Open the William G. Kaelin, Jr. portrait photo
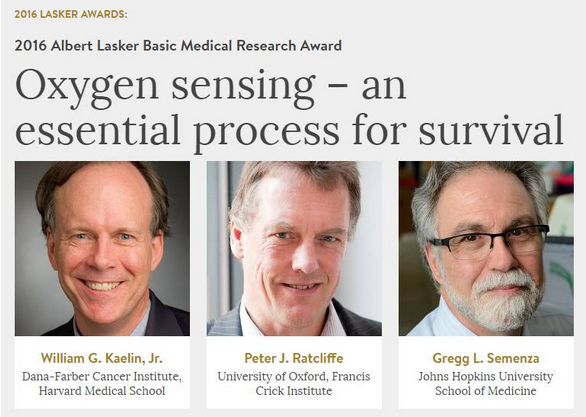Image resolution: width=586 pixels, height=417 pixels. (102, 248)
